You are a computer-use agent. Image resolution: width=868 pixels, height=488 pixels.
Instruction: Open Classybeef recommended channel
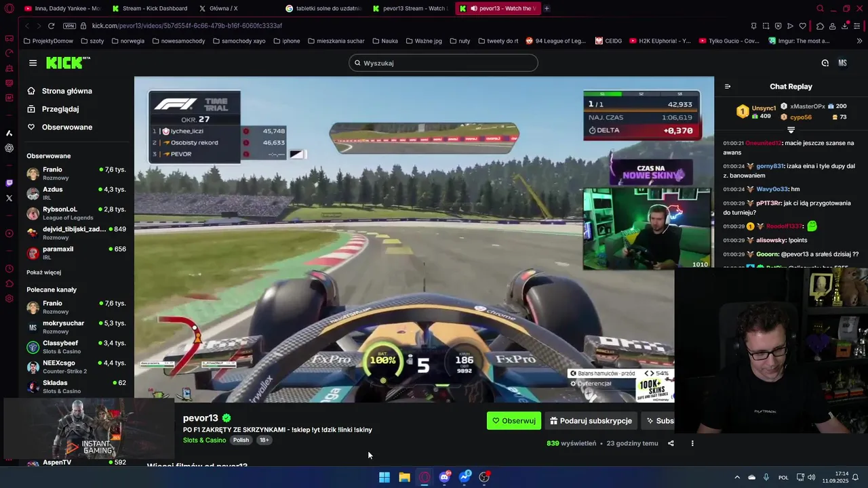point(76,347)
